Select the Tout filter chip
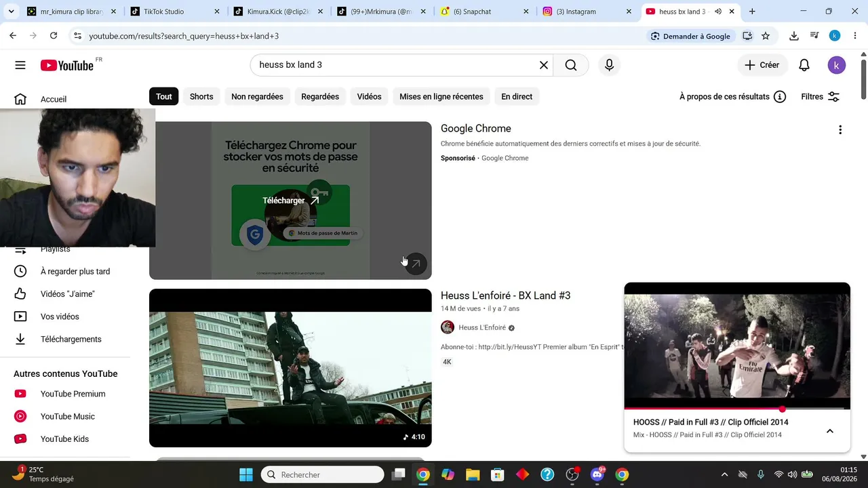Image resolution: width=868 pixels, height=488 pixels. 164,96
